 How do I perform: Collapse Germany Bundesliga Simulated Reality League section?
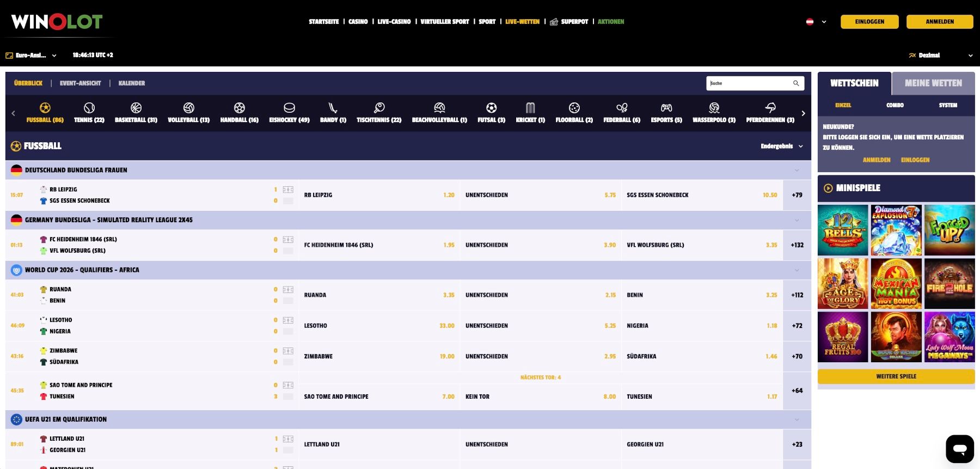pyautogui.click(x=797, y=220)
